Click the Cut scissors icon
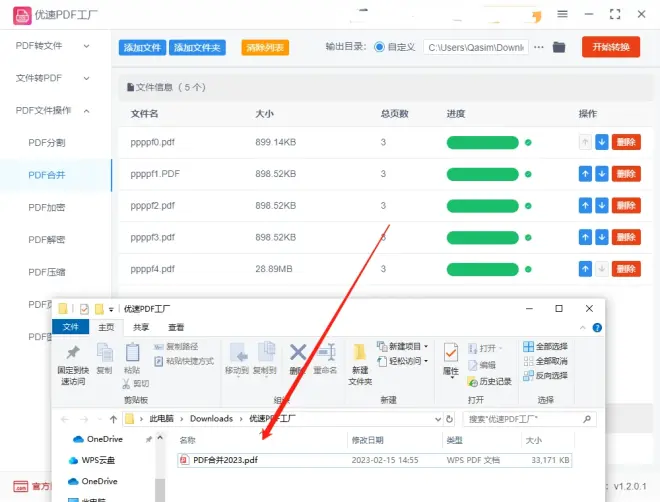The height and width of the screenshot is (502, 660). pyautogui.click(x=126, y=383)
